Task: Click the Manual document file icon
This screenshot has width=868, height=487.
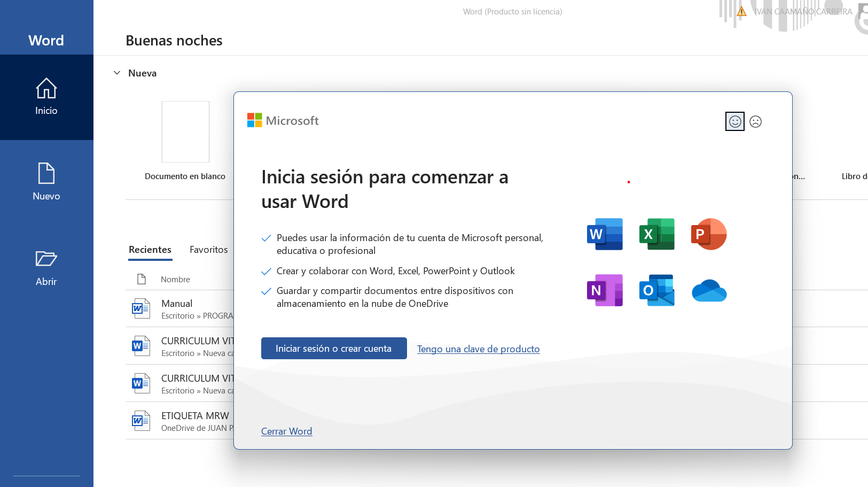Action: pyautogui.click(x=141, y=308)
